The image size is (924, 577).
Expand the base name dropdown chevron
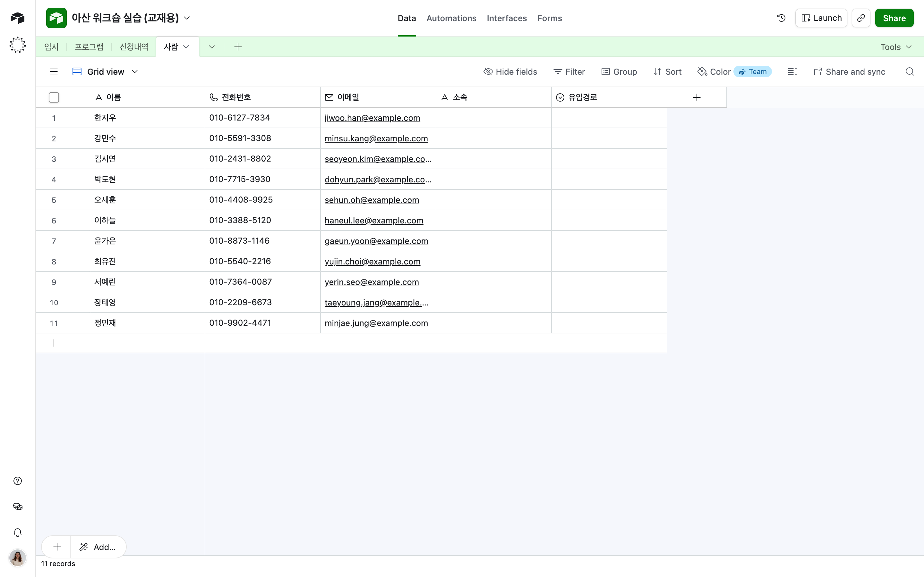pyautogui.click(x=187, y=18)
